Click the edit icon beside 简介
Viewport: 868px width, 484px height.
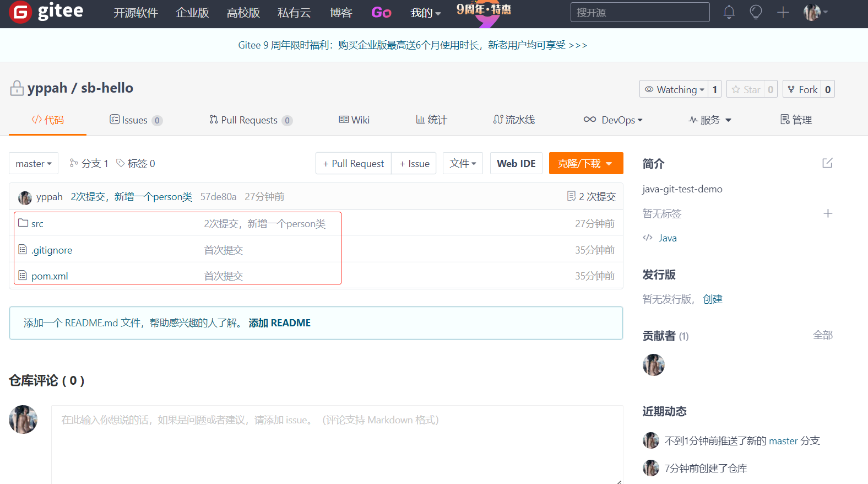[827, 163]
